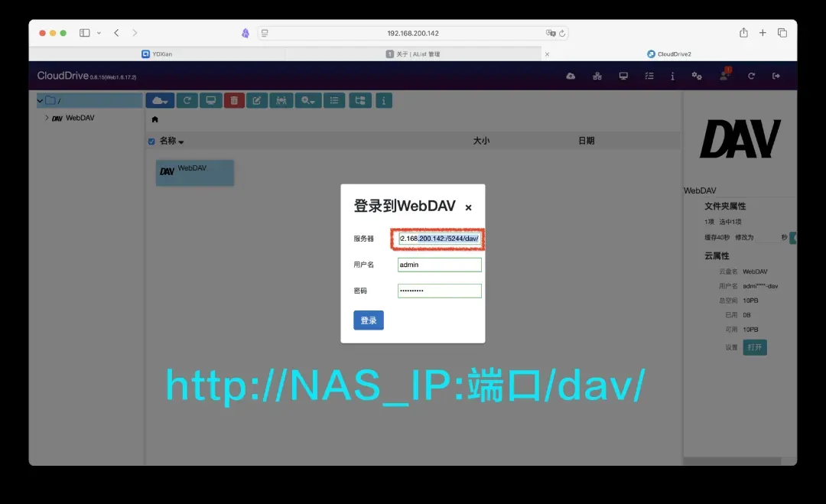Click the 大小 column header
Screen dimensions: 826x504
tap(481, 141)
